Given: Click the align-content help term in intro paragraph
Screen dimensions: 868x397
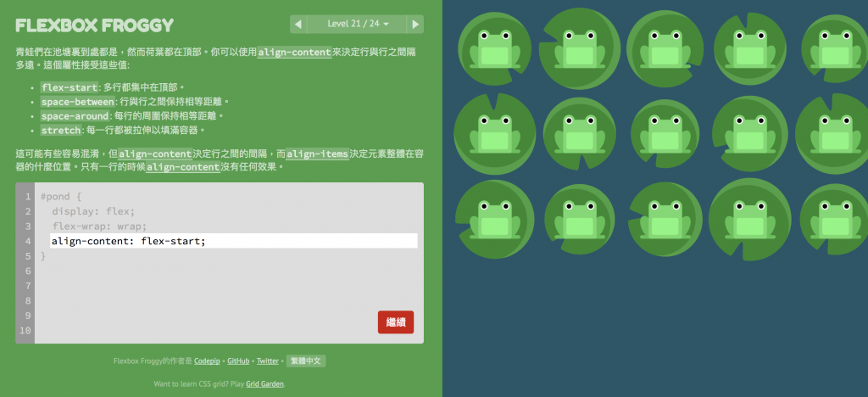Looking at the screenshot, I should [x=294, y=53].
